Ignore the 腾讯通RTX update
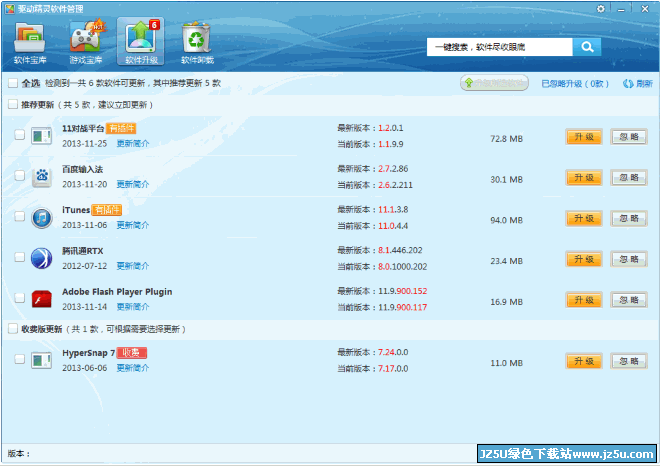The width and height of the screenshot is (660, 466). 629,259
